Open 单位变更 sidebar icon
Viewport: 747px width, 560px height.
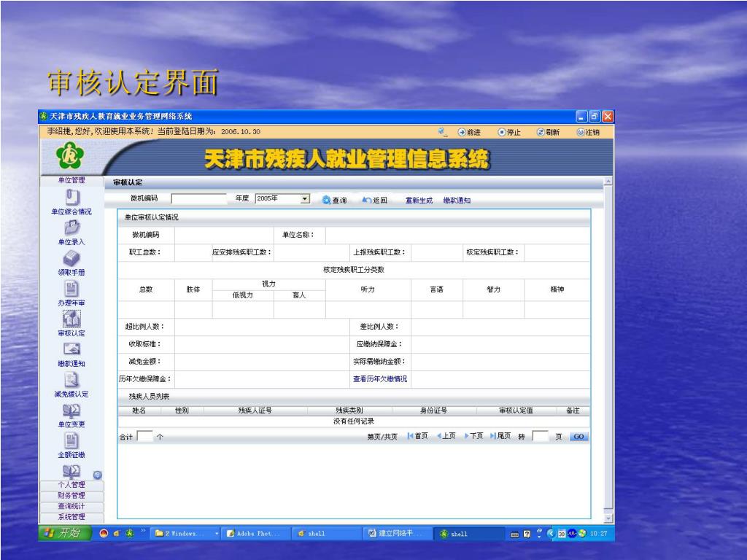(x=71, y=411)
